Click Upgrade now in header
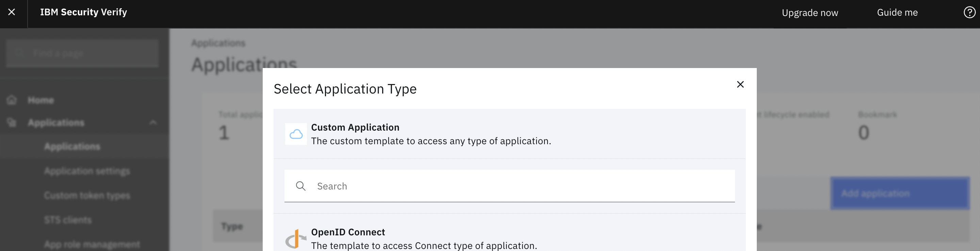This screenshot has height=251, width=980. (810, 13)
